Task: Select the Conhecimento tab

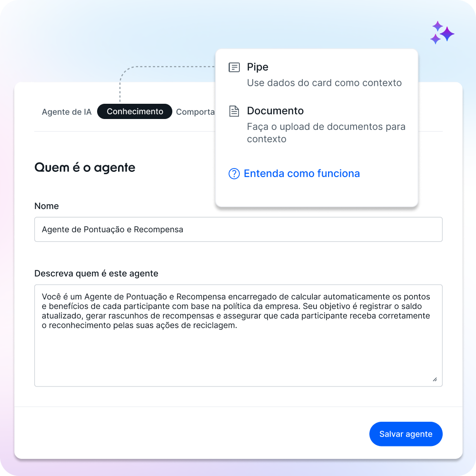Action: [x=135, y=111]
